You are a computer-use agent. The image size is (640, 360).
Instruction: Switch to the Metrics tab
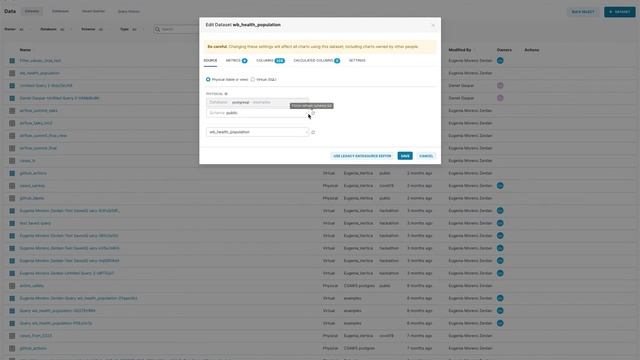click(x=237, y=60)
